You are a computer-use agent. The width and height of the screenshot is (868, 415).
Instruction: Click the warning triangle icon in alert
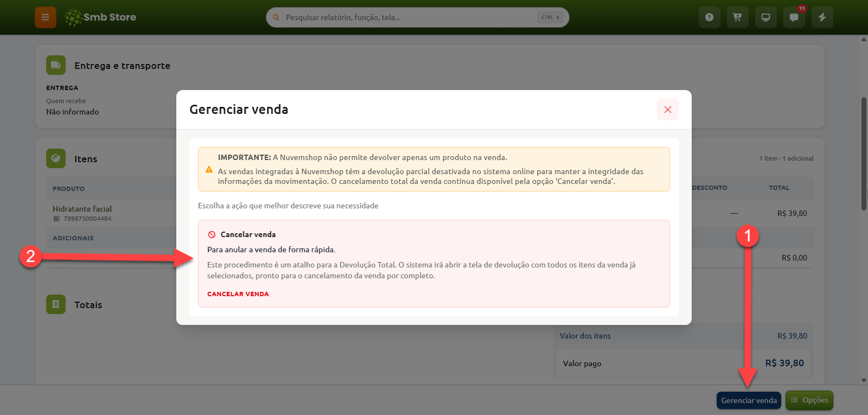[x=209, y=169]
